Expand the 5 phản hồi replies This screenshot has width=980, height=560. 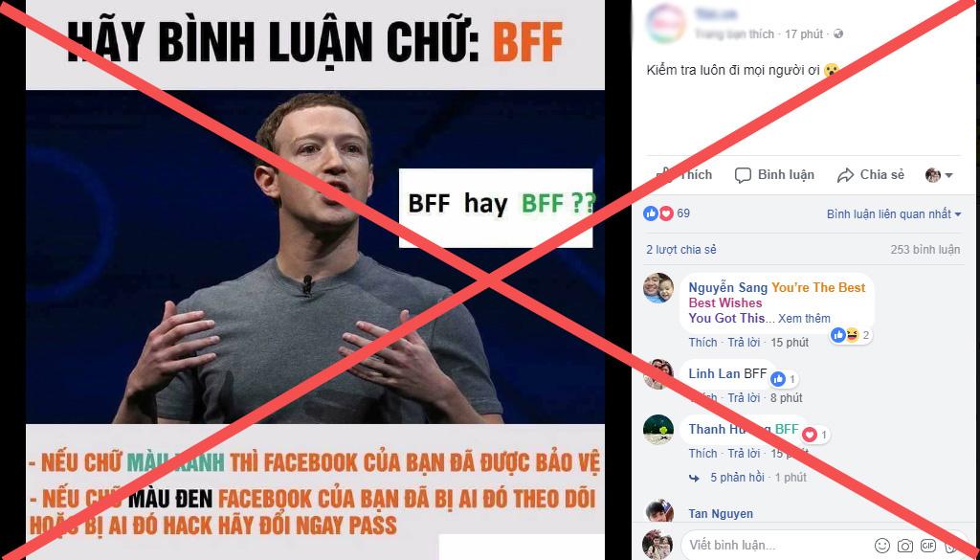click(737, 478)
